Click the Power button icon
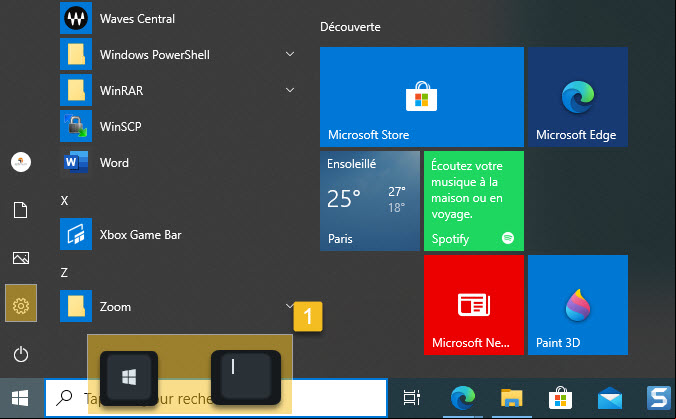 (x=21, y=354)
